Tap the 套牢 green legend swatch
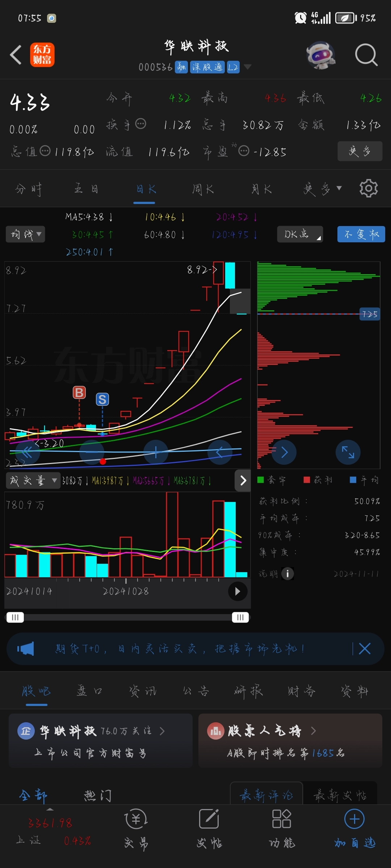 [x=260, y=480]
